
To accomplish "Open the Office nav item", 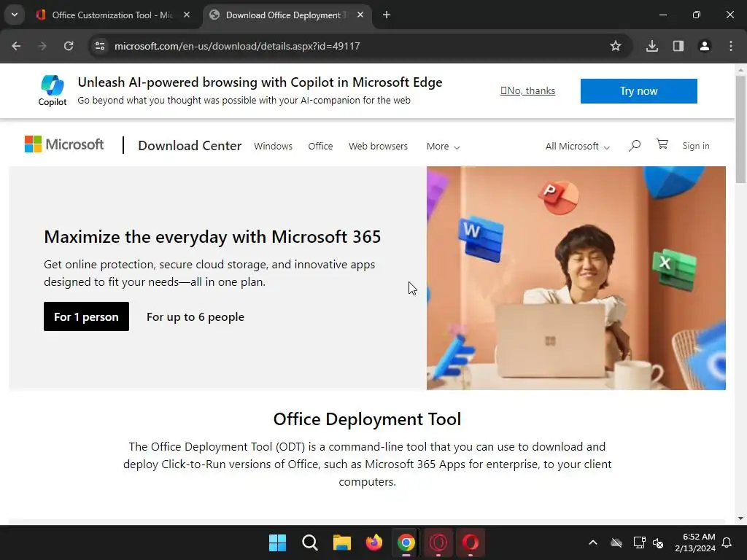I will point(320,146).
